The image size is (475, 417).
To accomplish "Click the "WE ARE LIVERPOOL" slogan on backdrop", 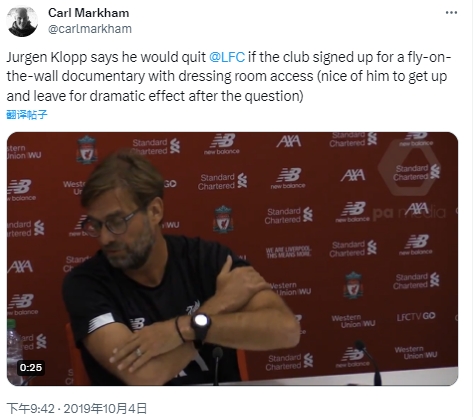I will 288,252.
